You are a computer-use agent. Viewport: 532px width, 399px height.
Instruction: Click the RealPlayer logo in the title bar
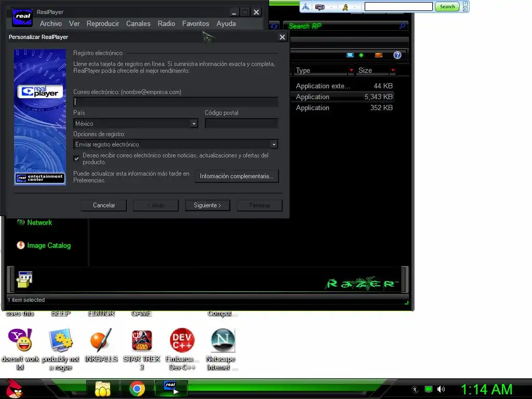pos(22,17)
